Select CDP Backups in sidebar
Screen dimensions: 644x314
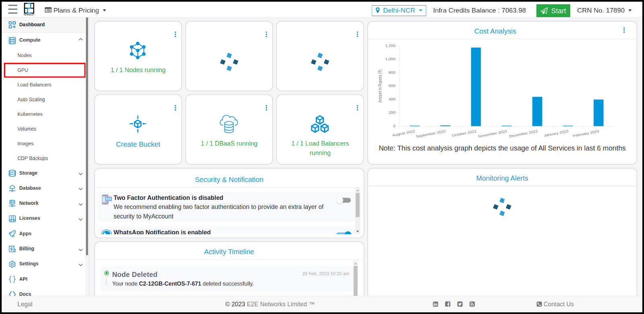pos(33,158)
